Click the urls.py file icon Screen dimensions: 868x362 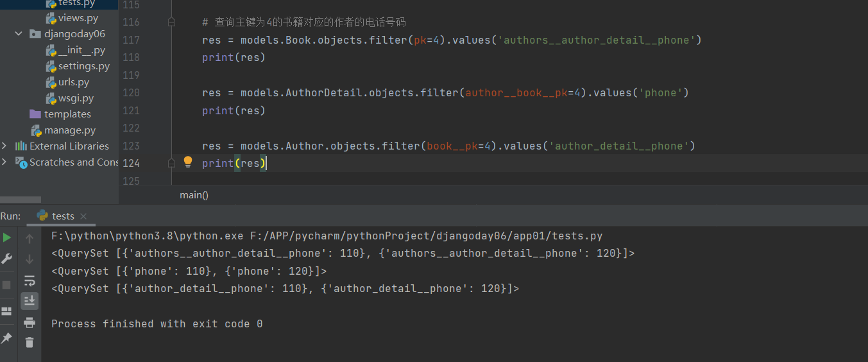point(51,82)
